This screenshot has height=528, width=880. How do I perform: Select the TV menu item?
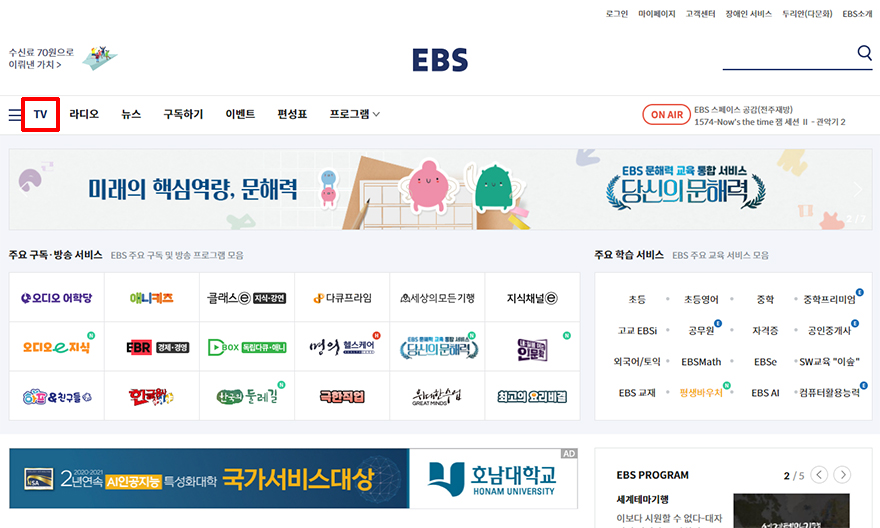tap(40, 114)
